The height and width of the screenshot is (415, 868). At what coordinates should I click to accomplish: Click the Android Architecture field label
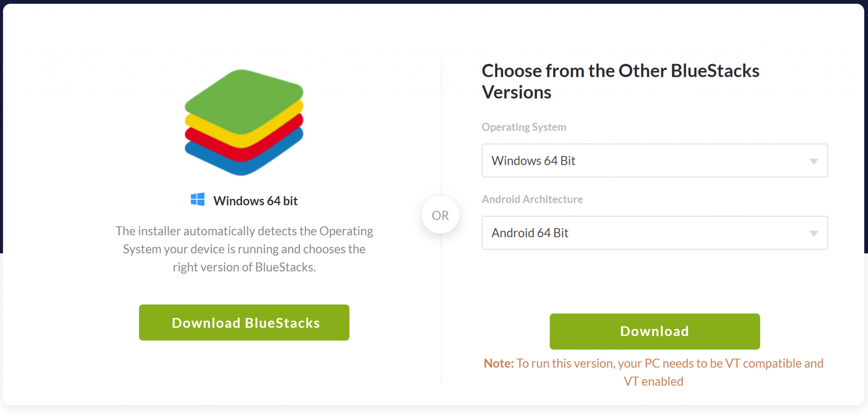[x=532, y=199]
